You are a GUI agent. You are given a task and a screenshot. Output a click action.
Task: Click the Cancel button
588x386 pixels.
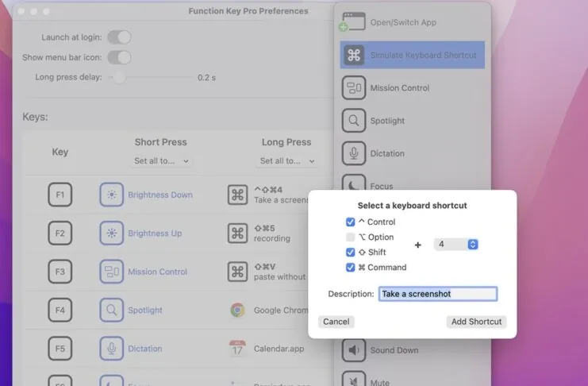point(336,322)
